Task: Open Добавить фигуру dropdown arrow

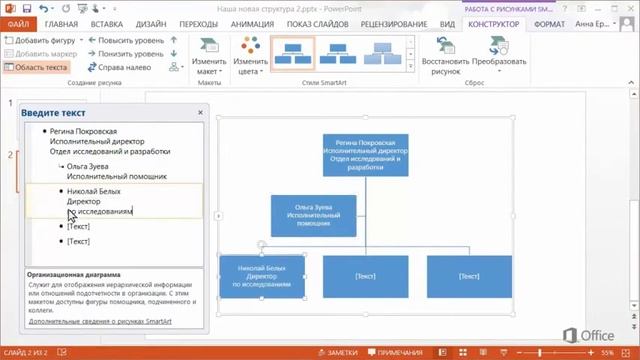Action: [81, 40]
